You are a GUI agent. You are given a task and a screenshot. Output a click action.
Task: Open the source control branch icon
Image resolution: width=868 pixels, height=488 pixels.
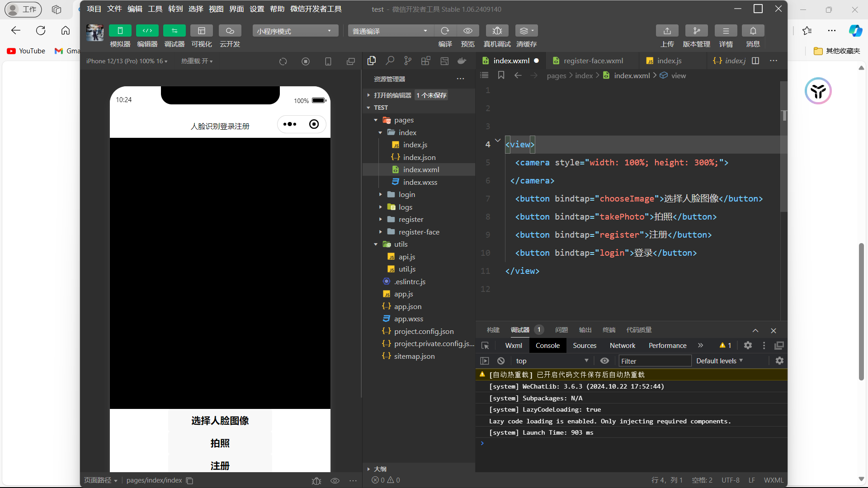point(408,61)
